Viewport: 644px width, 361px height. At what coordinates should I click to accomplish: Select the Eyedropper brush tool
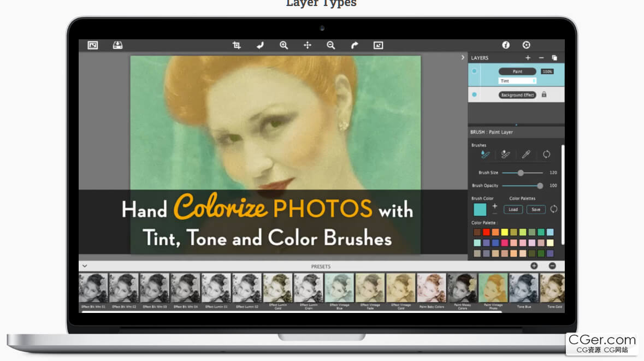click(x=526, y=155)
